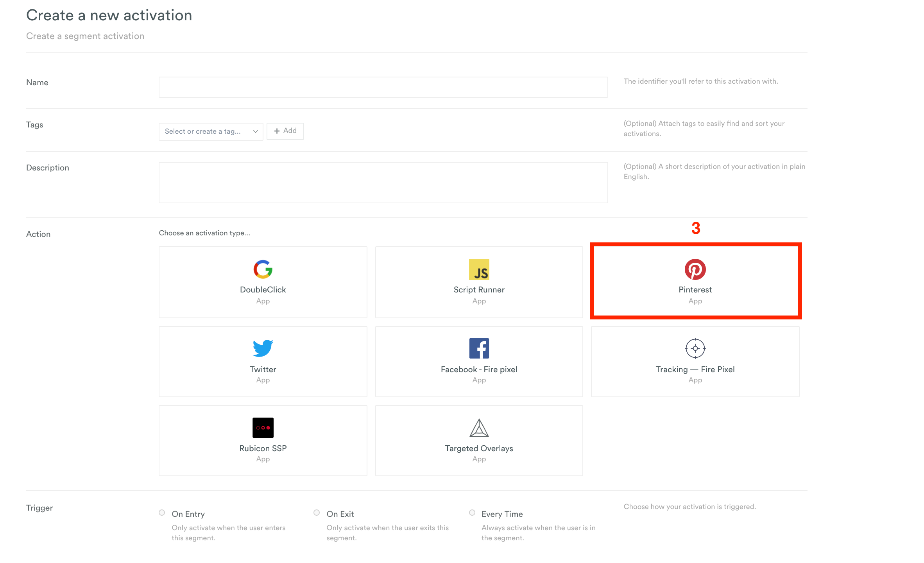924x563 pixels.
Task: Click the Action section label
Action: (38, 234)
